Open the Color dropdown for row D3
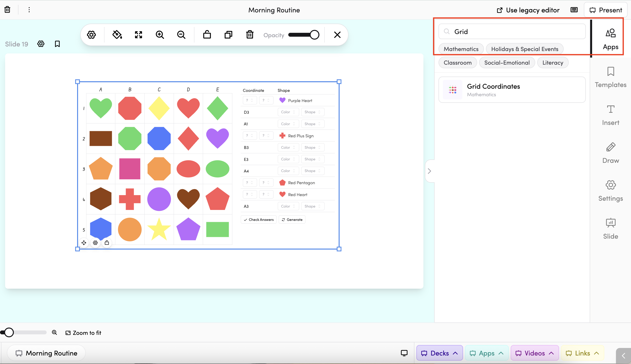This screenshot has width=631, height=364. click(x=288, y=112)
